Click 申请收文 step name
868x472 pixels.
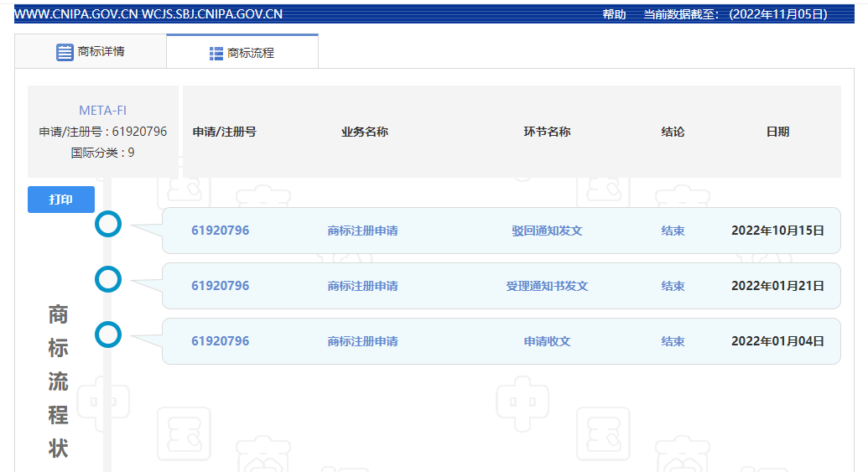tap(547, 341)
